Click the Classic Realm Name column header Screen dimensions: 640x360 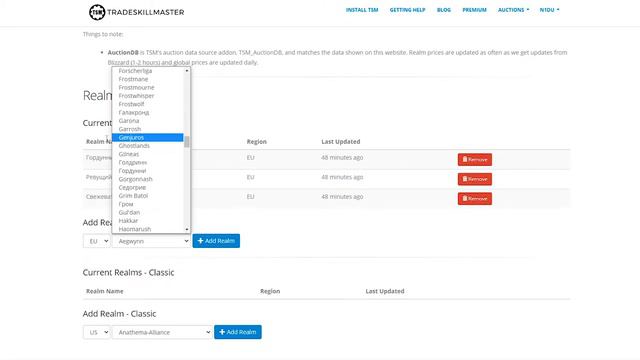pyautogui.click(x=105, y=291)
